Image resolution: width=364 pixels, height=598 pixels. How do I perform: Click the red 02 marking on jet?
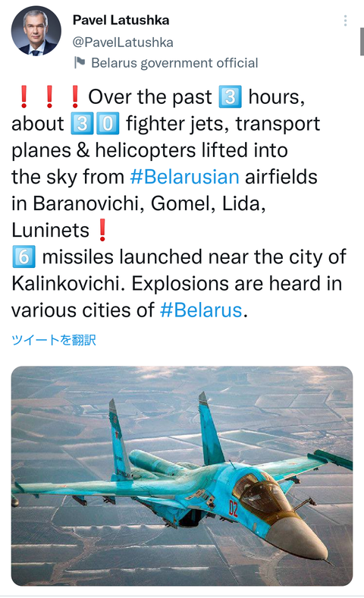click(233, 508)
